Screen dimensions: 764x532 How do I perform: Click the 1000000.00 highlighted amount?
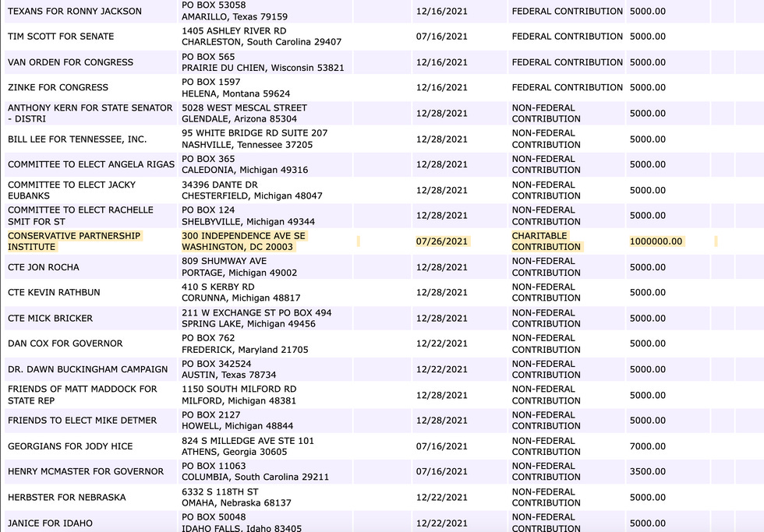click(656, 241)
